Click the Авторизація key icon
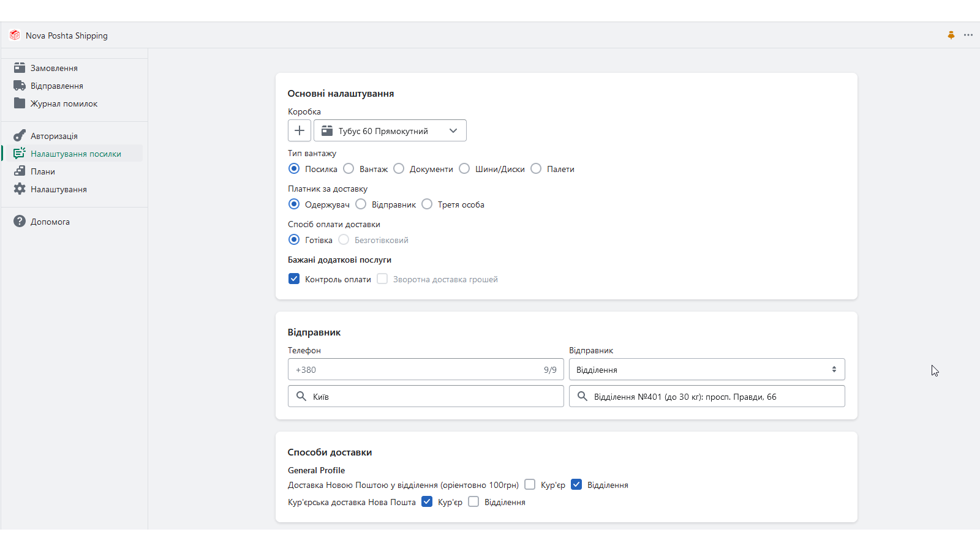The height and width of the screenshot is (551, 980). 20,135
